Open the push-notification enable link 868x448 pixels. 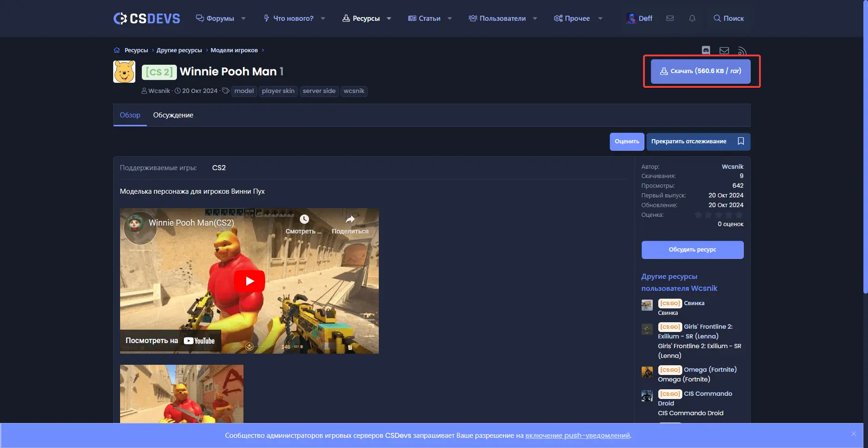pyautogui.click(x=577, y=436)
